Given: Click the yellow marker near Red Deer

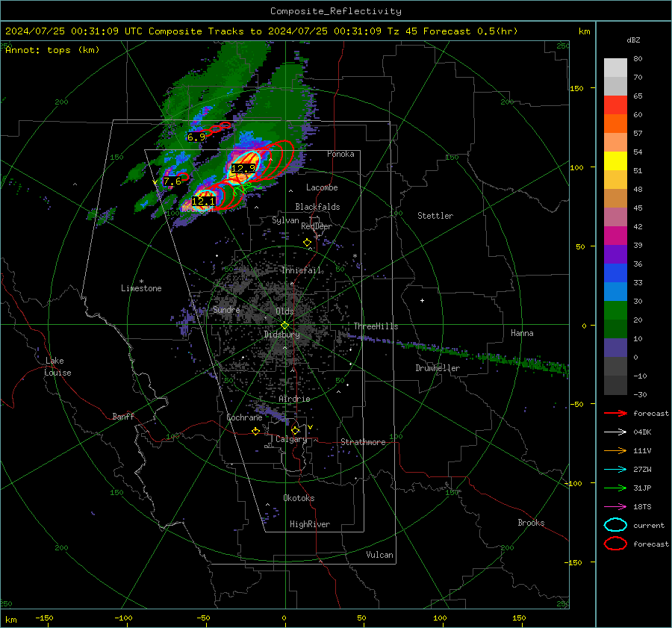Looking at the screenshot, I should click(308, 243).
